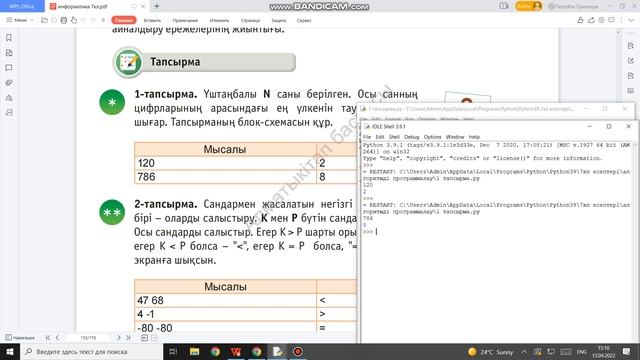
Task: Show hidden system tray icons
Action: [524, 352]
